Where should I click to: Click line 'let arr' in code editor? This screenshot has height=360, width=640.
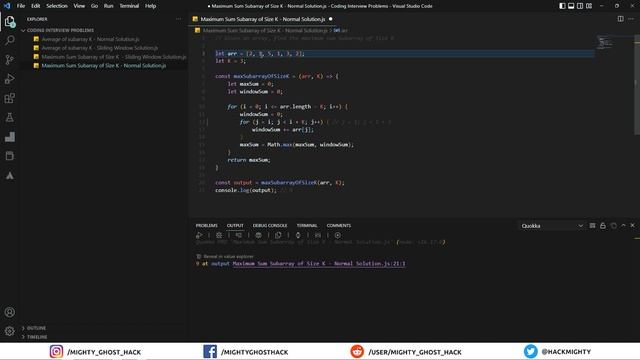pyautogui.click(x=260, y=53)
